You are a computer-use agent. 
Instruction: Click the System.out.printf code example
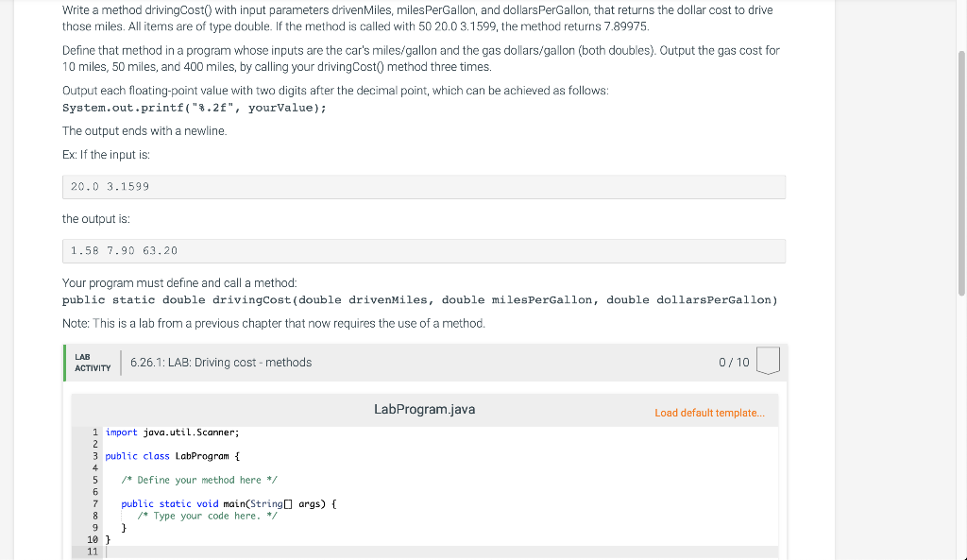[x=195, y=108]
